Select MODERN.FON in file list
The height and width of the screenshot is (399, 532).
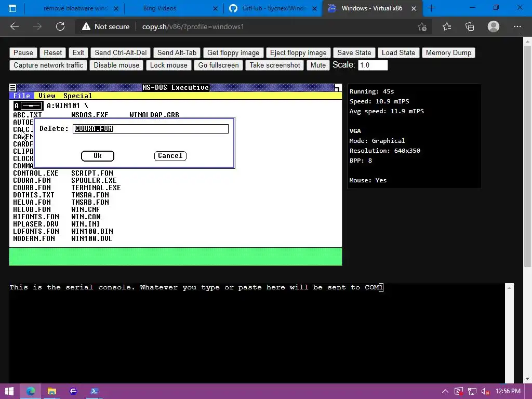point(34,239)
